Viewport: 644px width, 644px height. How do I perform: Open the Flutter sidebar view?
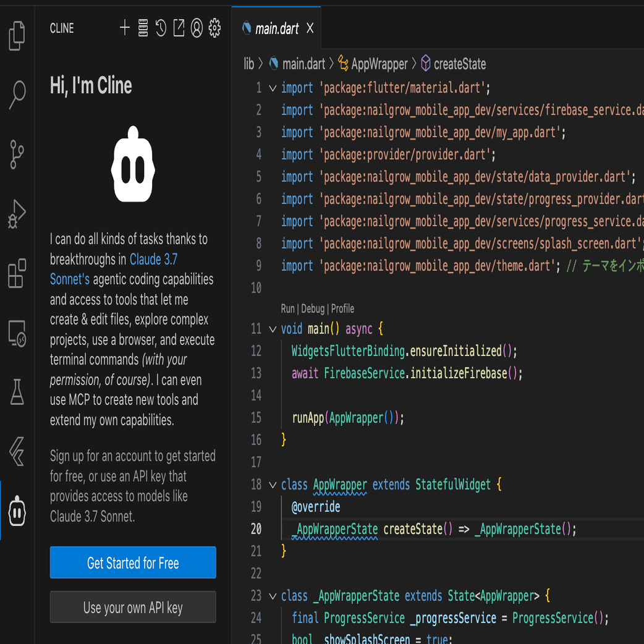(x=17, y=451)
